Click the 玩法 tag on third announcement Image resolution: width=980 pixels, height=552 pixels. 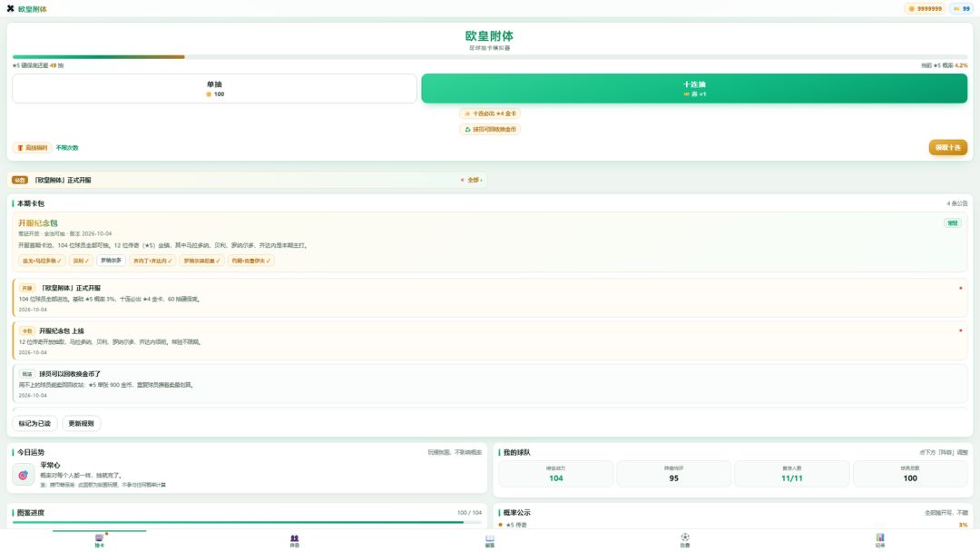point(27,374)
